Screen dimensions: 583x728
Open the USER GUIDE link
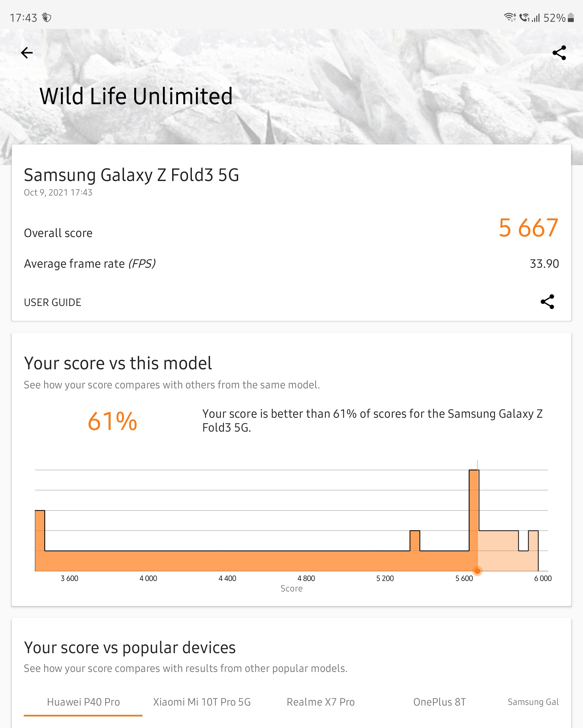coord(52,302)
